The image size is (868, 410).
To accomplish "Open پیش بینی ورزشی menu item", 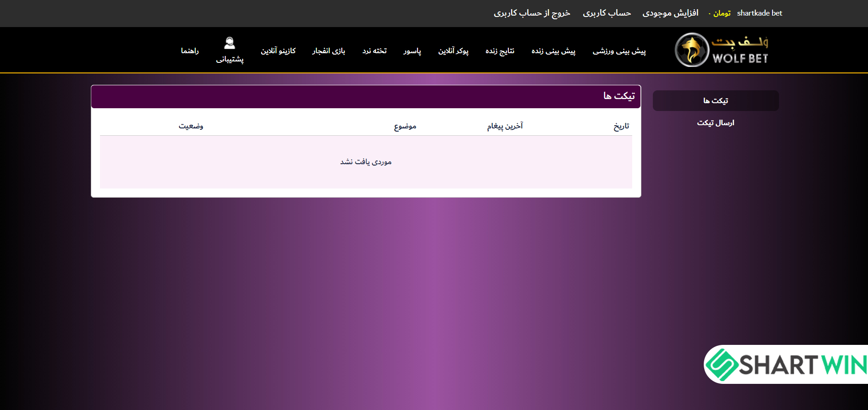I will click(619, 51).
